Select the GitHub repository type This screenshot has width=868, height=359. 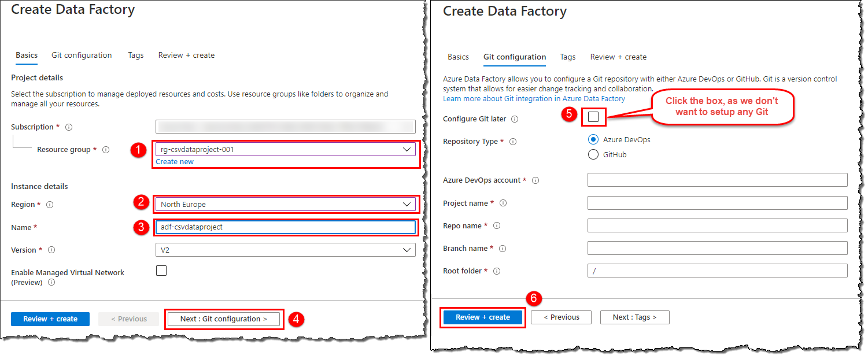pyautogui.click(x=593, y=154)
